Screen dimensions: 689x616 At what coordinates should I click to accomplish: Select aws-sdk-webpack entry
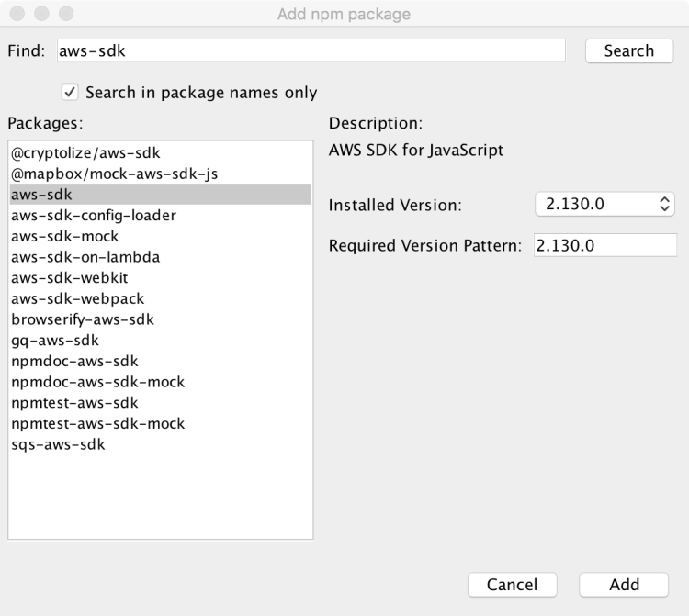161,298
